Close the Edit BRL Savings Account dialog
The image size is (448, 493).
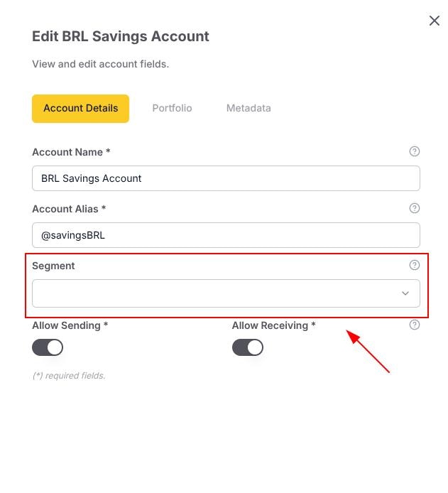pyautogui.click(x=435, y=21)
